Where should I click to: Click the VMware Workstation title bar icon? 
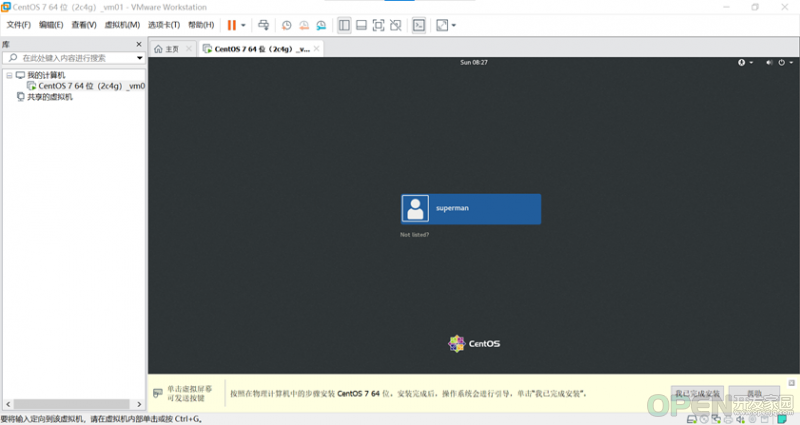tap(6, 7)
